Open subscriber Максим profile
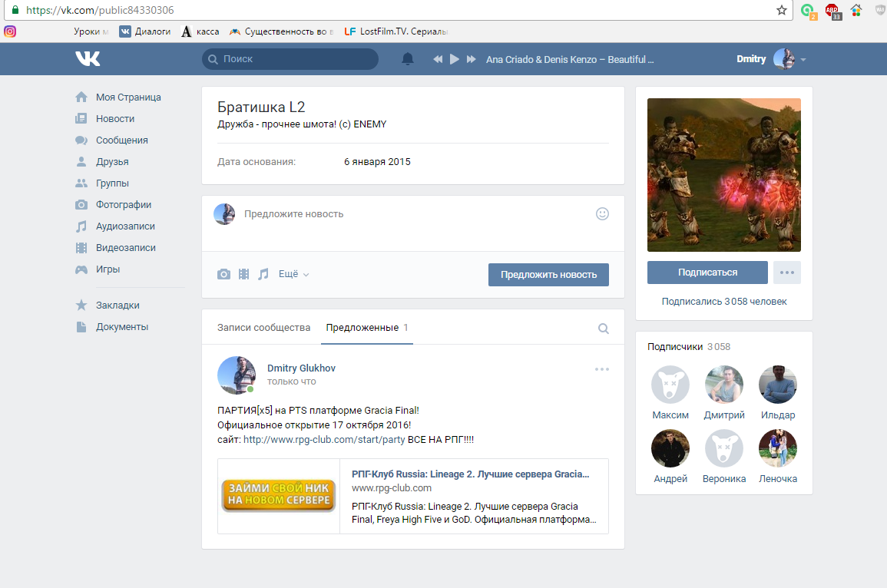Screen dimensions: 887x588 click(x=670, y=392)
